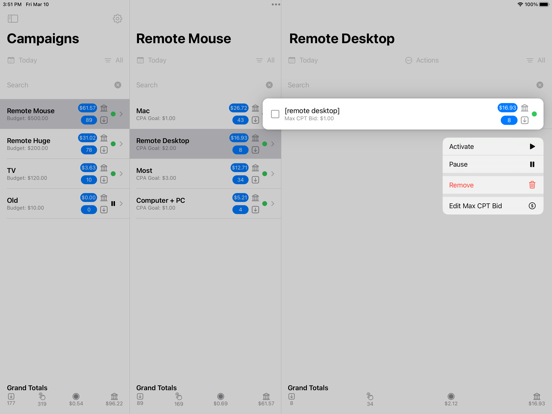Check the [remote desktop] keyword checkbox
Viewport: 552px width, 414px height.
[x=275, y=114]
